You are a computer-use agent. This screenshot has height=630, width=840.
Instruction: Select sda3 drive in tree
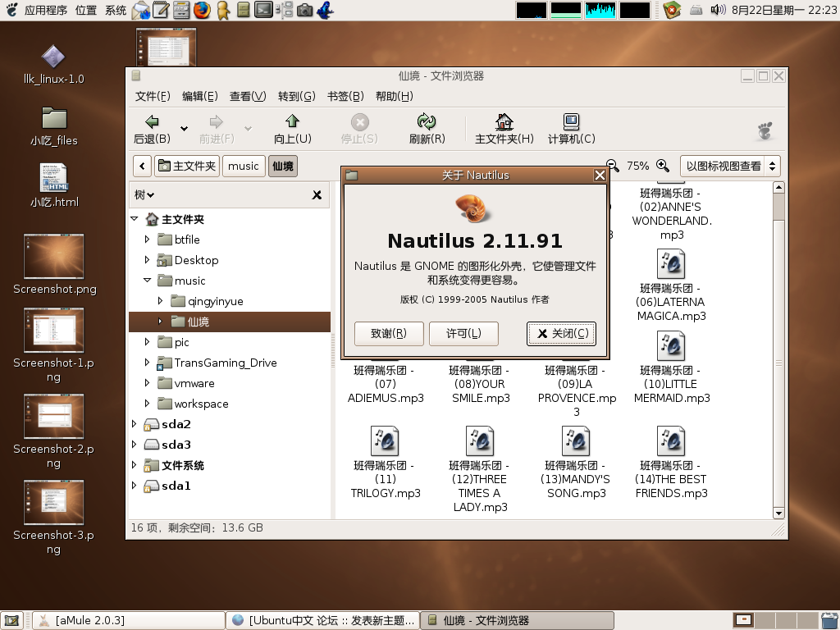tap(167, 445)
